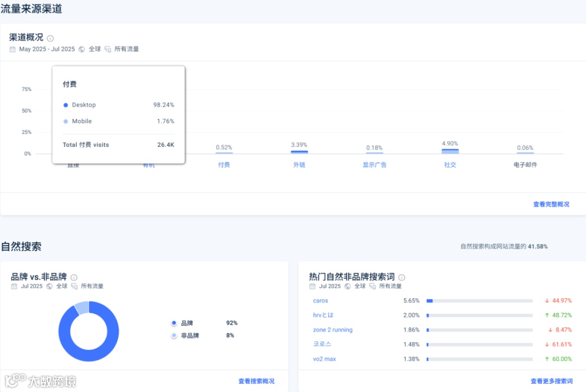The height and width of the screenshot is (392, 586).
Task: Click 非品牌 legend dot in donut legend
Action: (174, 336)
